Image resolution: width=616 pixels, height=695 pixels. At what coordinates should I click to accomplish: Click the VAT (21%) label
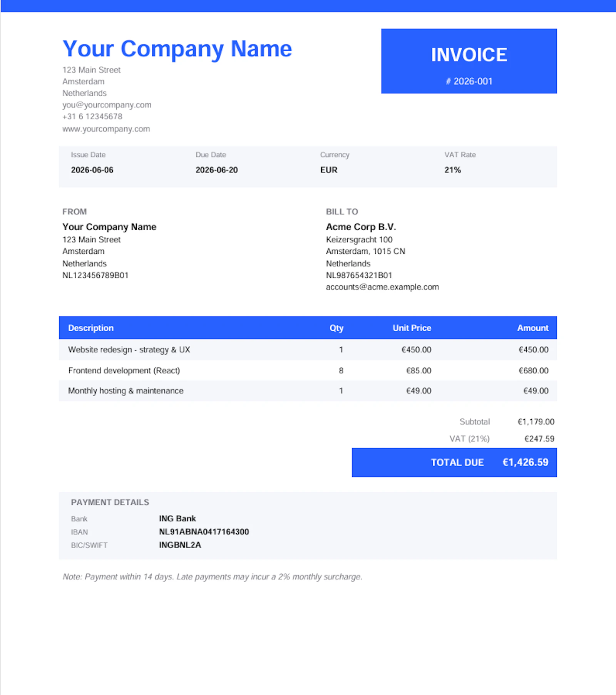(469, 439)
